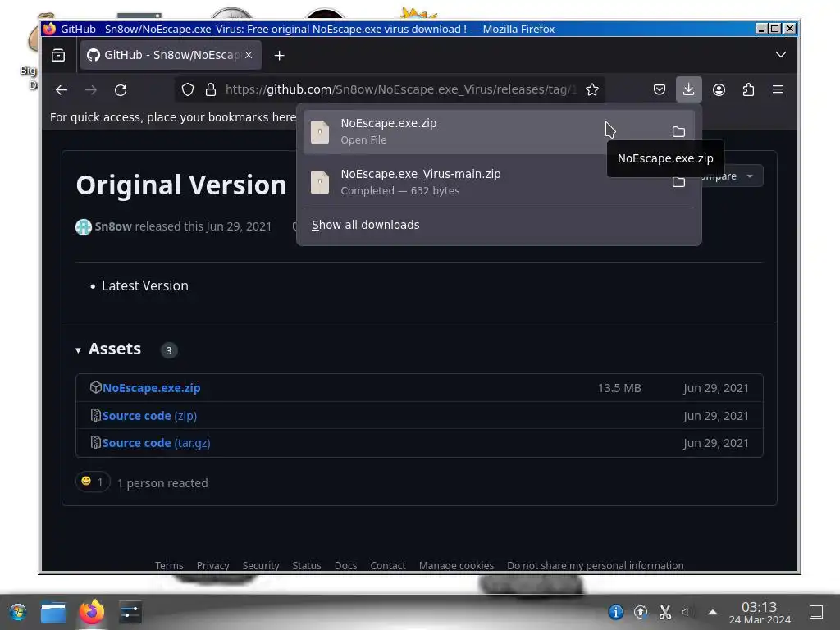Click the tracking protection shield icon
The width and height of the screenshot is (840, 630).
coord(188,90)
